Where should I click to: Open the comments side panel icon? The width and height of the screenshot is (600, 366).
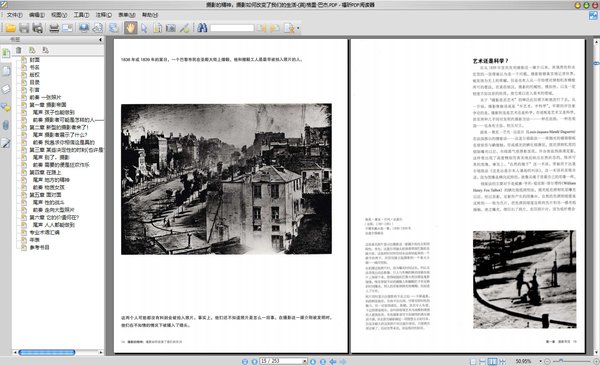6,107
